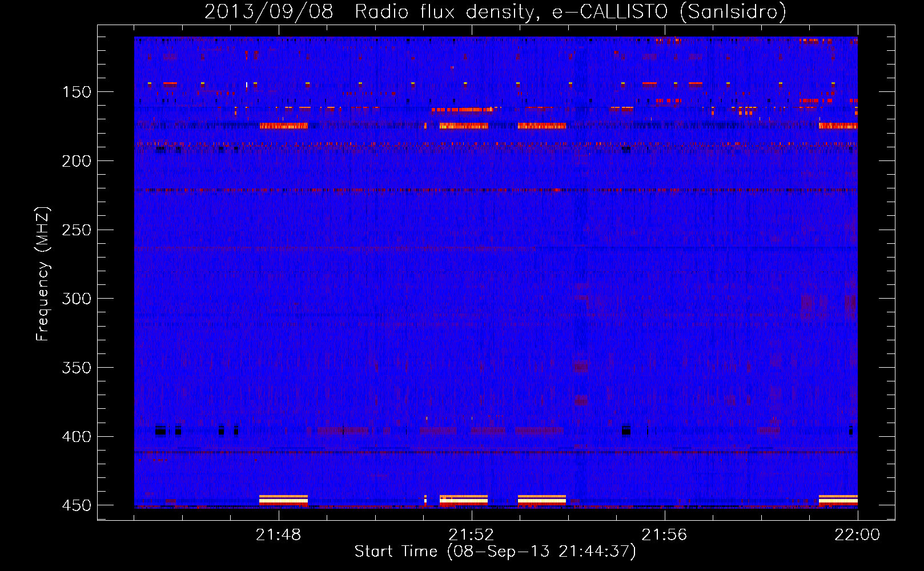Viewport: 924px width, 571px height.
Task: Click the 22:00 time tick label
Action: 857,535
